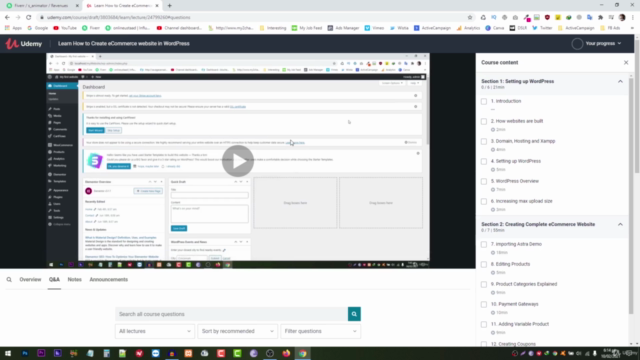
Task: Go back in browser history
Action: coord(7,17)
